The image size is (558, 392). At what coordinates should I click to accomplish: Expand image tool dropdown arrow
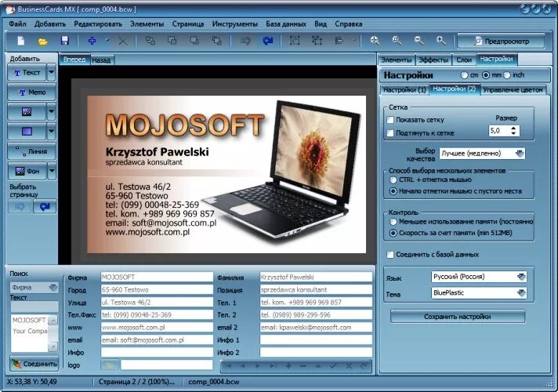[52, 112]
